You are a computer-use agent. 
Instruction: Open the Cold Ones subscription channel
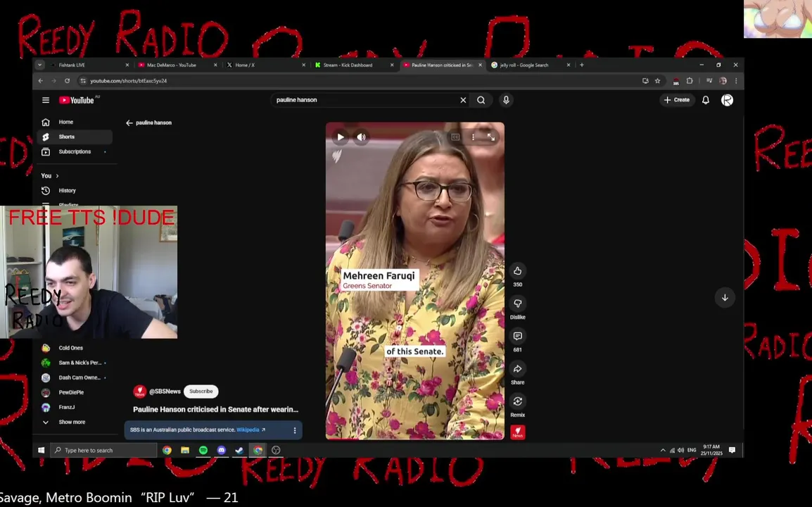75,348
